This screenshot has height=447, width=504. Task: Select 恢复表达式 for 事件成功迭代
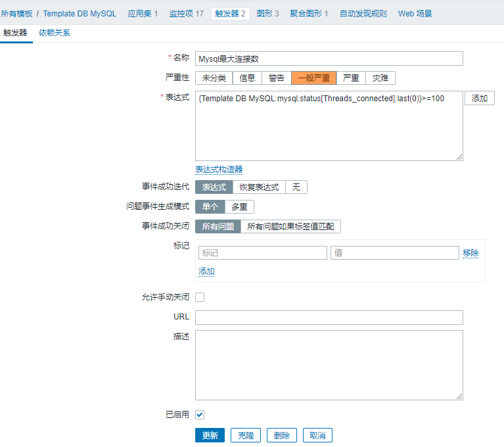pyautogui.click(x=259, y=187)
